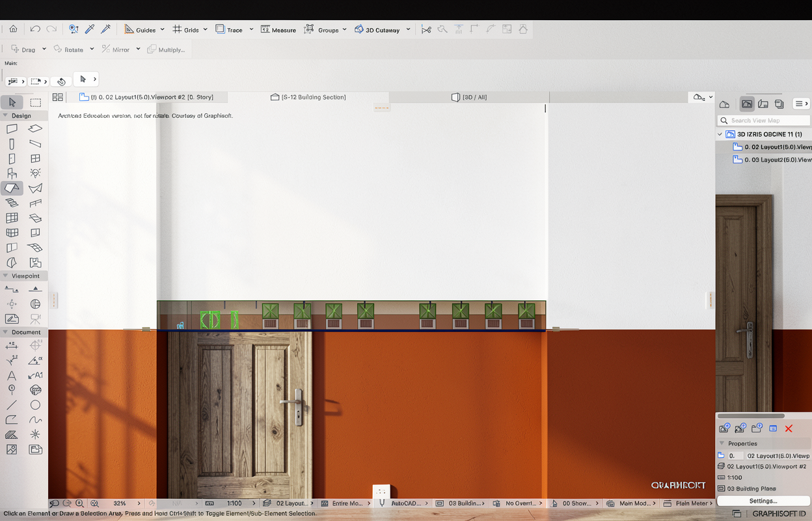Select the Lamp tool

(36, 173)
